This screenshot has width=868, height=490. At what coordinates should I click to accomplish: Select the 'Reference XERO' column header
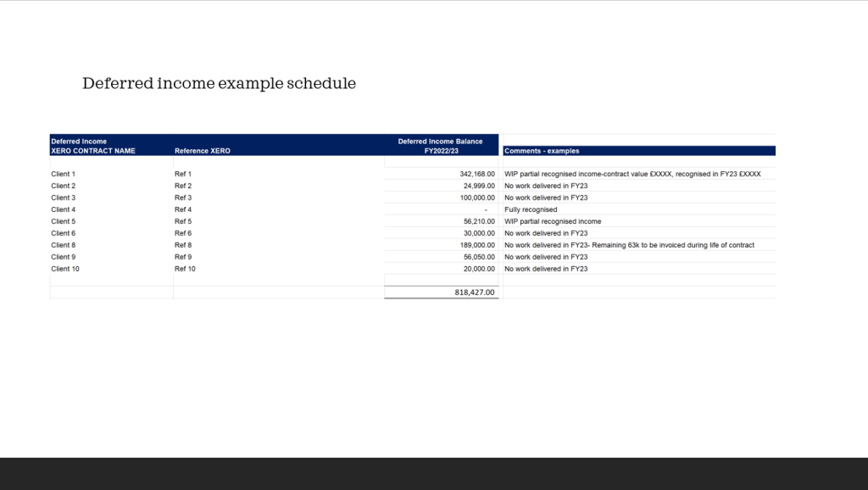[x=203, y=151]
